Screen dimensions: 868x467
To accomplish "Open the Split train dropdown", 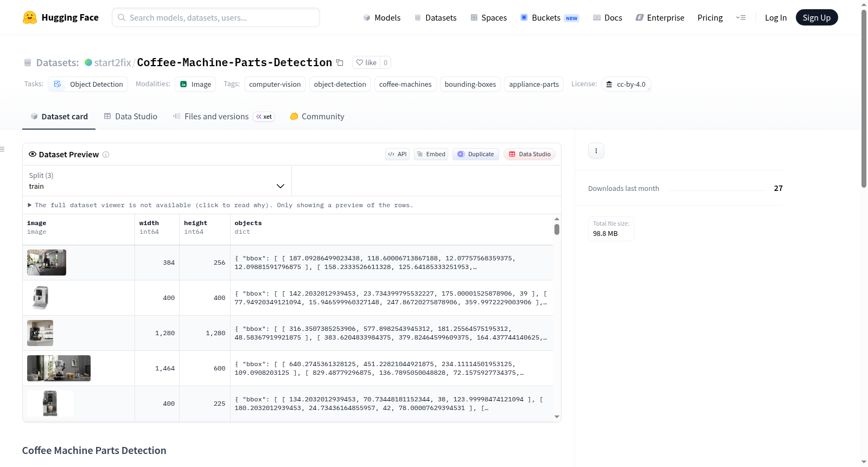I will coord(157,181).
